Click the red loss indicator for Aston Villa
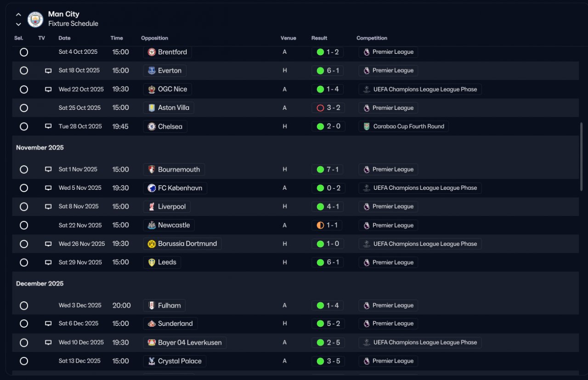 [320, 108]
